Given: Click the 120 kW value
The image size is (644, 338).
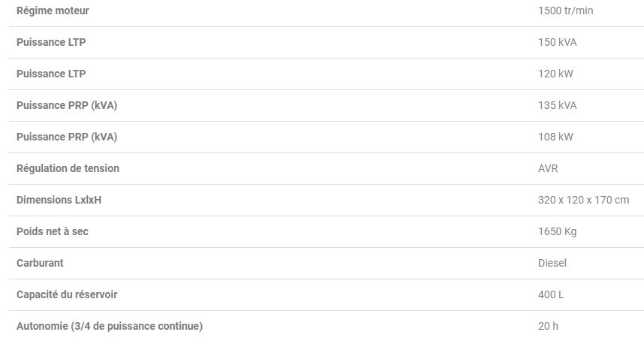Looking at the screenshot, I should (x=555, y=74).
